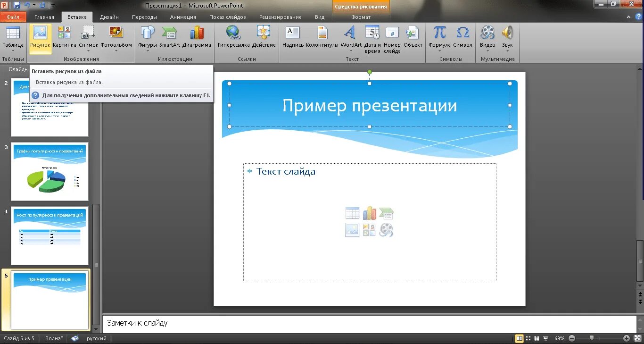Click the Снимок screenshot tool
Viewport: 644px width, 344px height.
pos(88,39)
